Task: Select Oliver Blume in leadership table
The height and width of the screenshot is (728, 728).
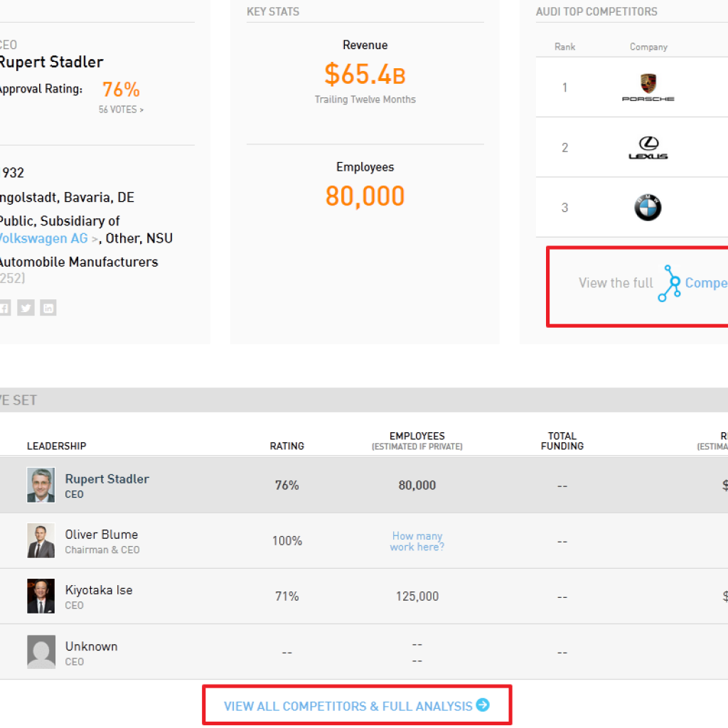Action: tap(101, 535)
